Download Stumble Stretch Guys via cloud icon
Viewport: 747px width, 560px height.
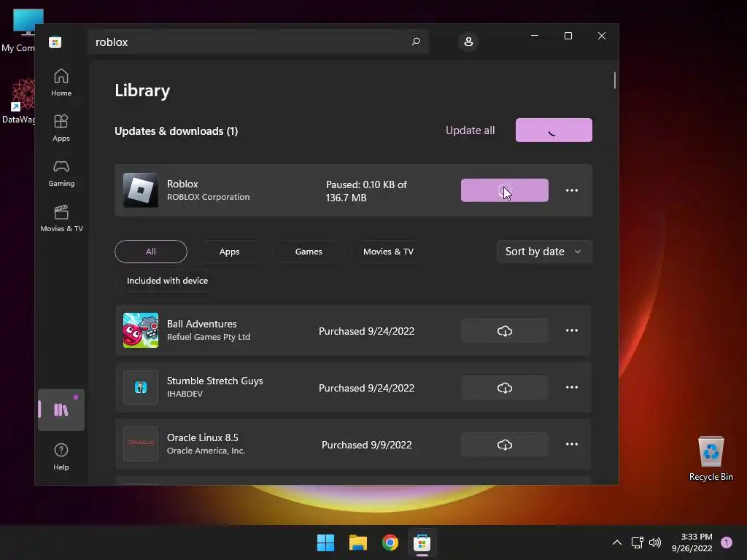(x=505, y=388)
